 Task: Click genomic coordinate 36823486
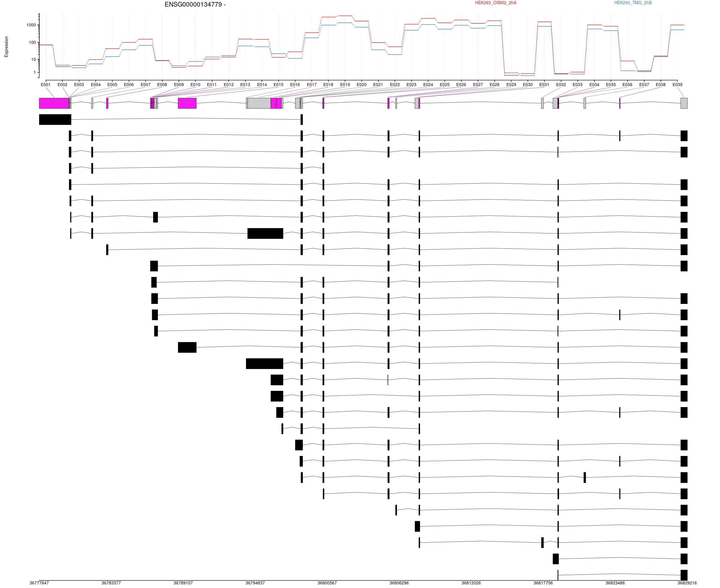(x=615, y=583)
